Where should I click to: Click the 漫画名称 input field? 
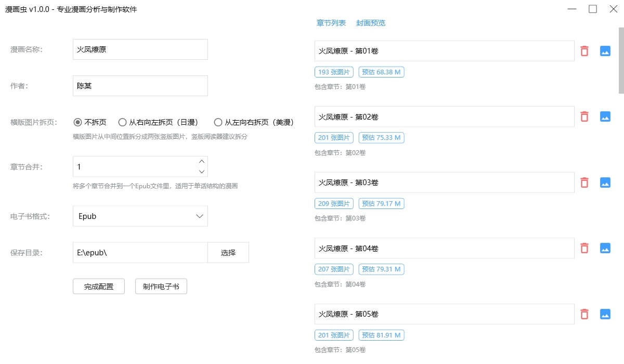[x=140, y=49]
